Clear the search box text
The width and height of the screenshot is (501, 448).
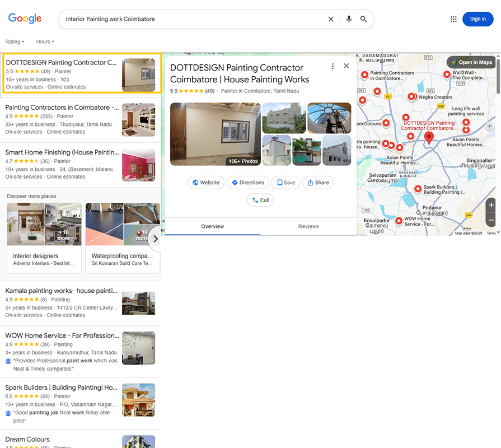click(x=331, y=19)
